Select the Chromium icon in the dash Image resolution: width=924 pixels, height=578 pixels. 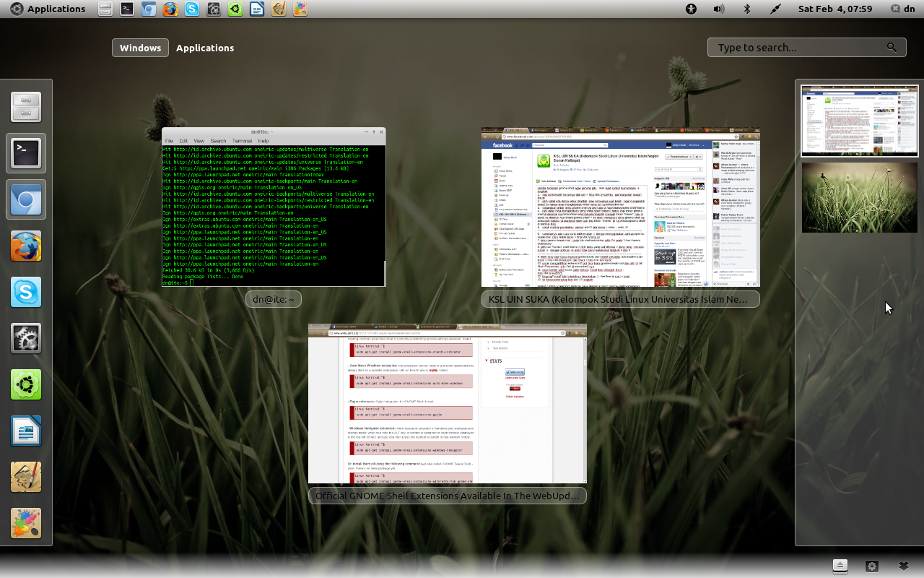pyautogui.click(x=26, y=199)
